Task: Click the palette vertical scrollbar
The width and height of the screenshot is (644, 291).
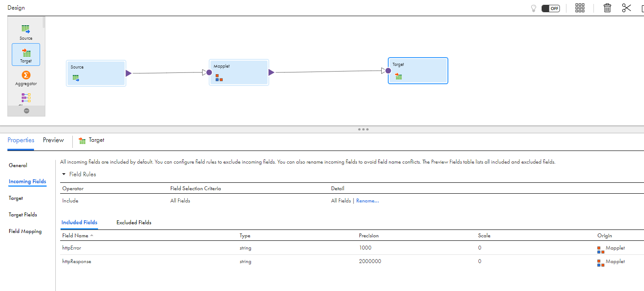Action: [x=44, y=22]
